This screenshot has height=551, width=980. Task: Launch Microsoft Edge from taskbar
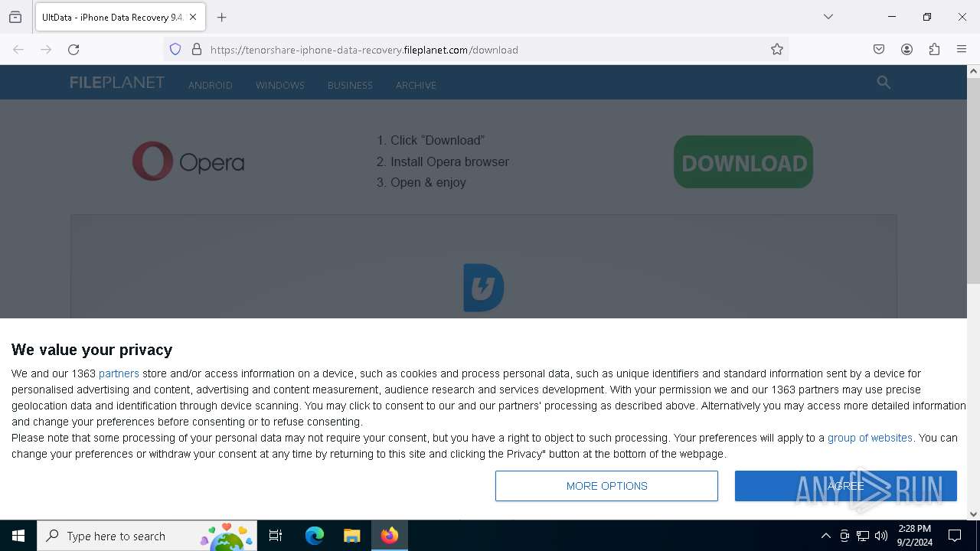click(x=315, y=536)
